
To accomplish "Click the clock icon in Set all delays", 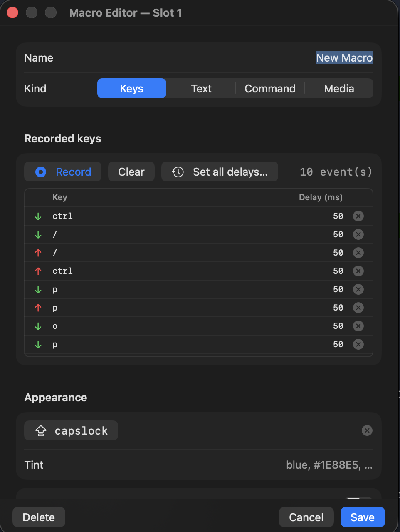I will pyautogui.click(x=178, y=172).
